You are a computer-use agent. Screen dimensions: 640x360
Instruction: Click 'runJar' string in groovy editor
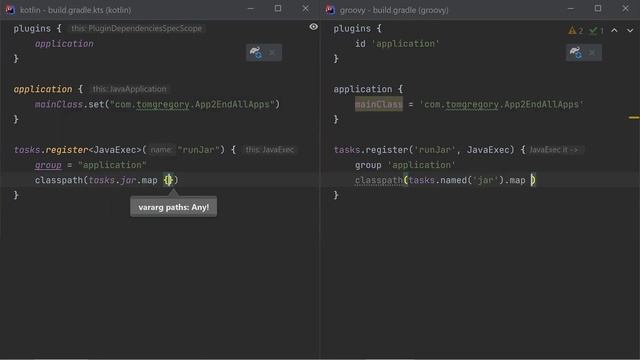click(435, 150)
